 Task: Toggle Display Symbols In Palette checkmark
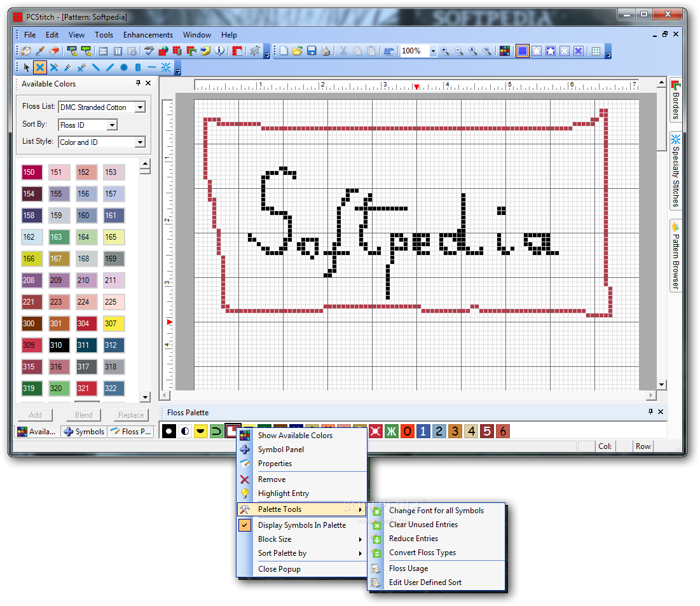(245, 525)
